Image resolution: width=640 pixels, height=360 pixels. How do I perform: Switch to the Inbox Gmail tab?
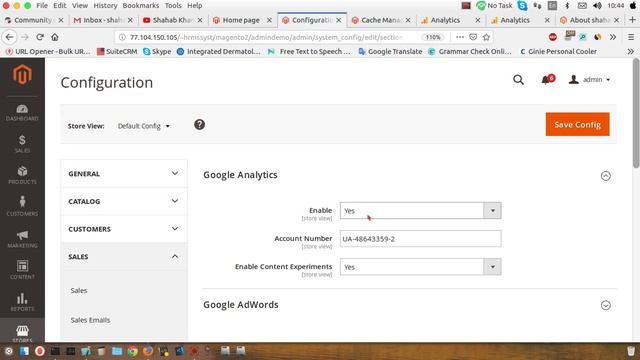point(103,20)
